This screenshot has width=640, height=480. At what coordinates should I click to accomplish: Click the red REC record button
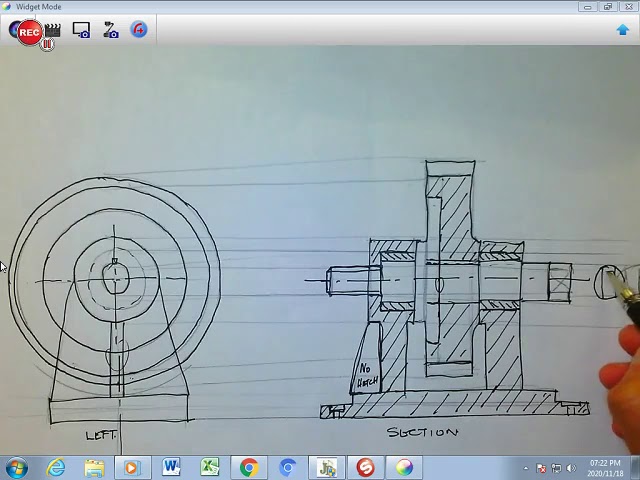[x=28, y=31]
